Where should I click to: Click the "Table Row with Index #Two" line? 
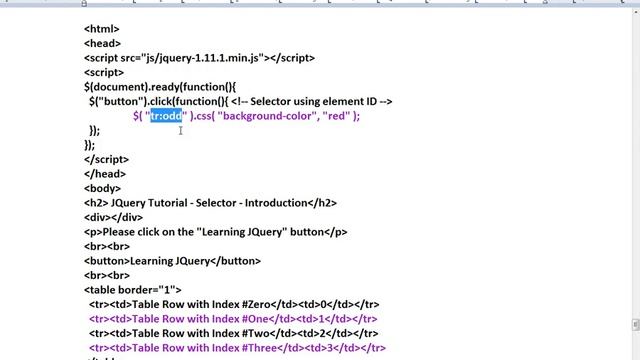[x=233, y=333]
